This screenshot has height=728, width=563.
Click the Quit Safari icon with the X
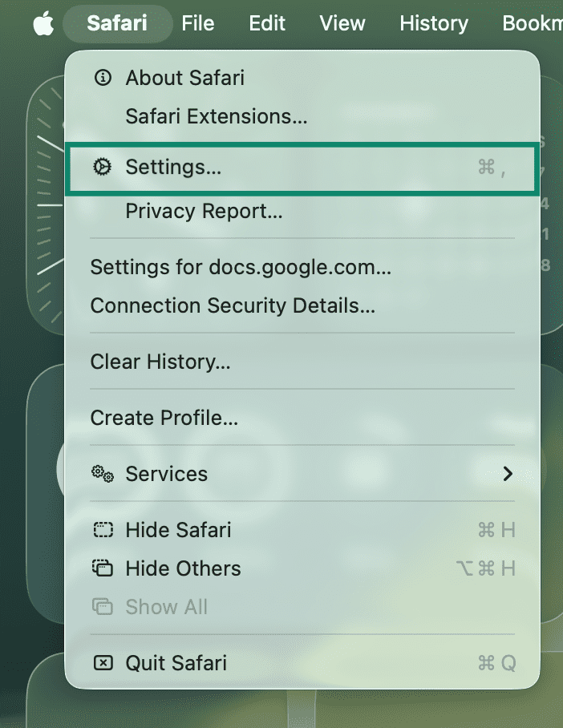coord(102,663)
